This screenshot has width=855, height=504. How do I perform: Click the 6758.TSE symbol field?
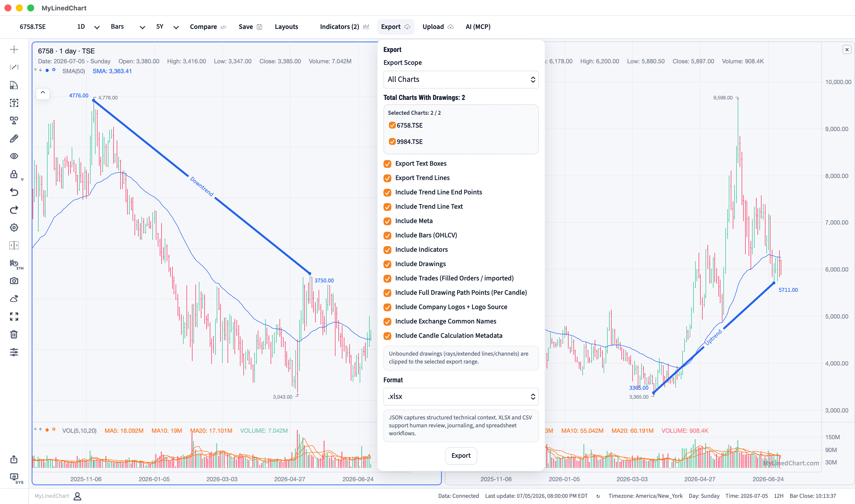click(x=33, y=27)
